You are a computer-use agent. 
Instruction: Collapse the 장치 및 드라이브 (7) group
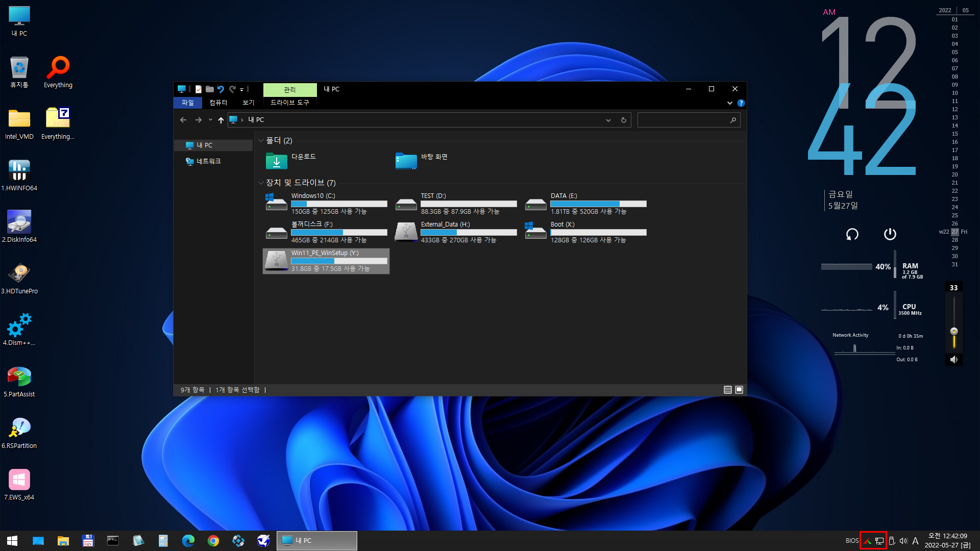[x=261, y=183]
